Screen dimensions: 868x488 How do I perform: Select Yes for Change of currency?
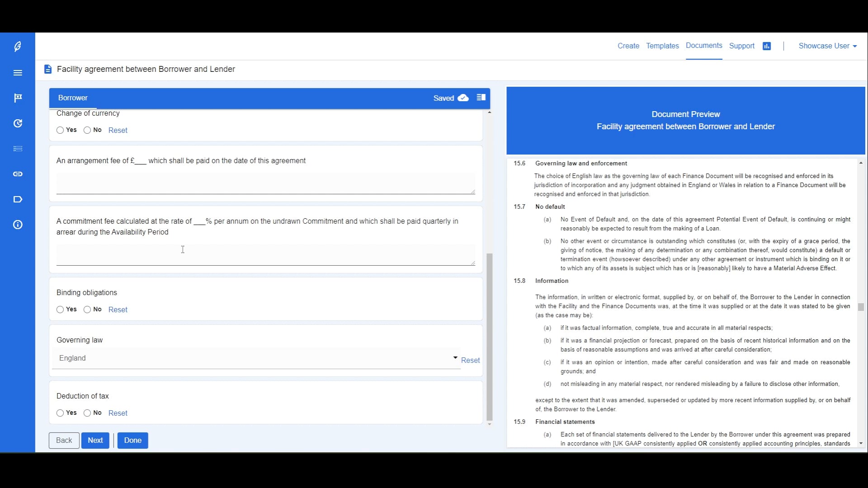[x=60, y=130]
